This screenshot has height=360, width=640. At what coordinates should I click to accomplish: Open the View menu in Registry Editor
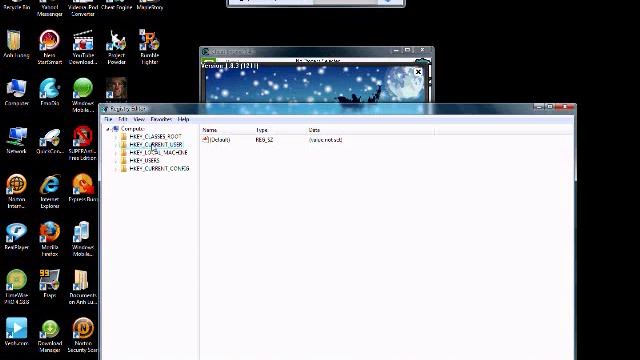(139, 119)
